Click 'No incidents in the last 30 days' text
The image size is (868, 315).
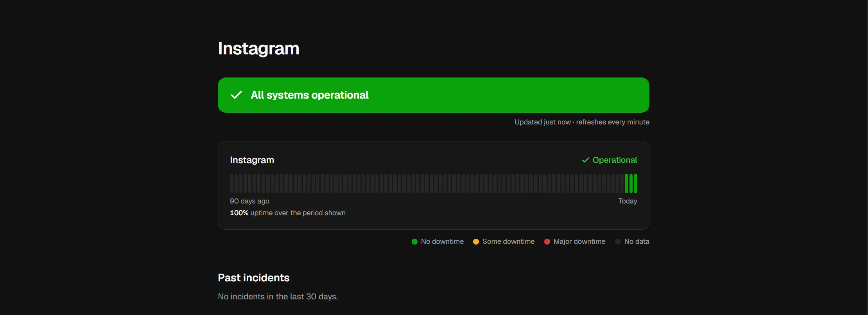point(278,297)
